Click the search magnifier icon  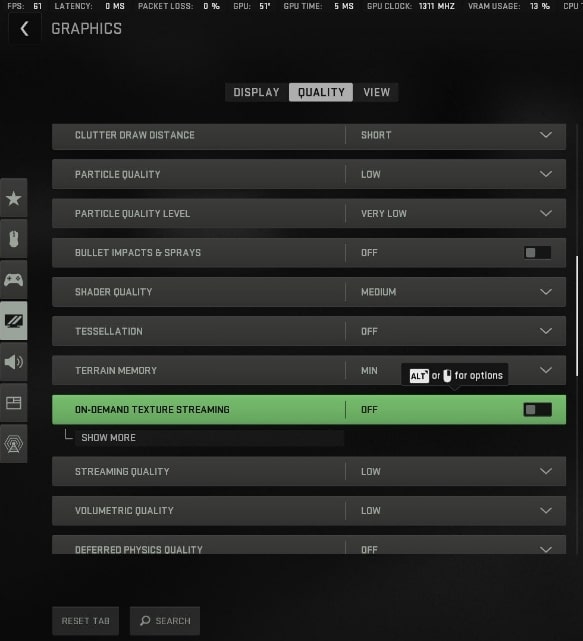tap(145, 621)
